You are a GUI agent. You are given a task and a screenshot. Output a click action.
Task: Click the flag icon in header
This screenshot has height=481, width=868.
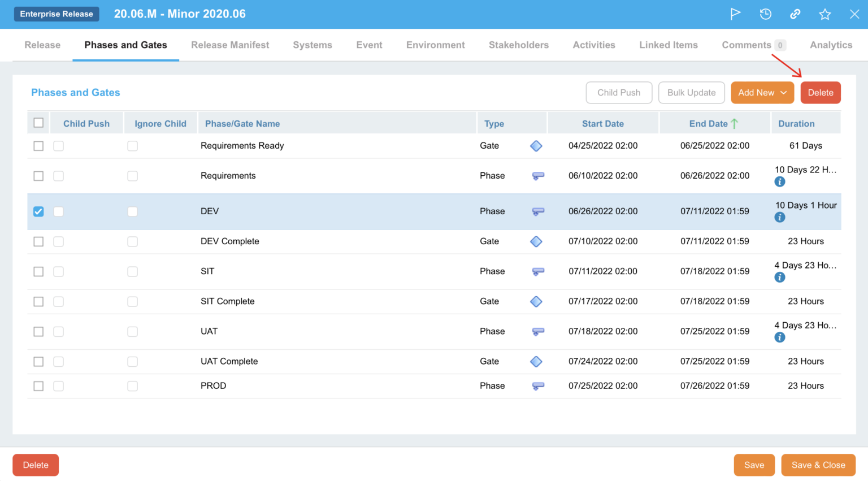(x=735, y=14)
